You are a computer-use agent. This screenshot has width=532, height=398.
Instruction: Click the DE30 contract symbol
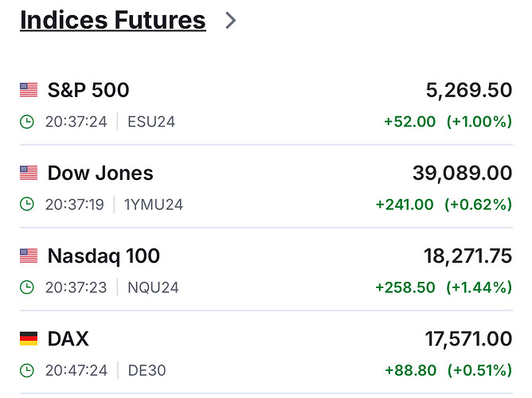pyautogui.click(x=147, y=370)
